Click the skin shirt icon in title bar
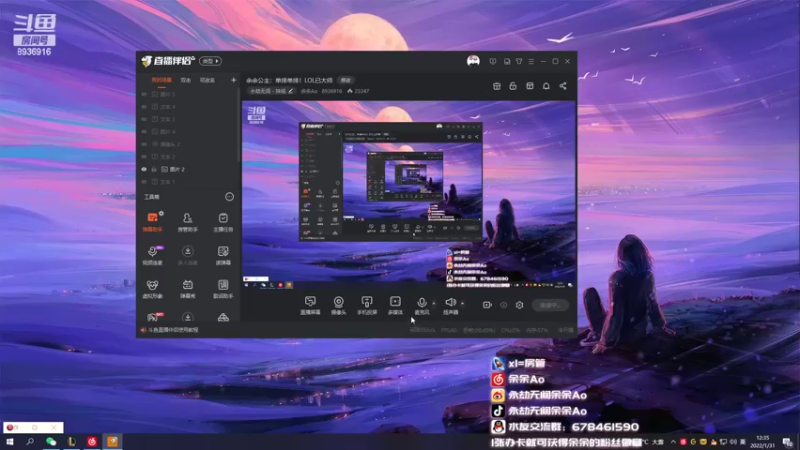This screenshot has height=450, width=800. click(x=519, y=61)
